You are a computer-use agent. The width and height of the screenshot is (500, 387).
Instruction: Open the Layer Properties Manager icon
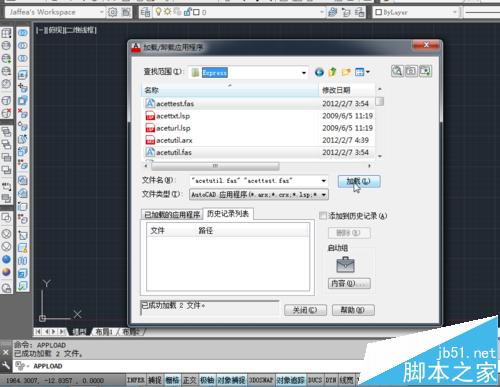click(x=145, y=12)
